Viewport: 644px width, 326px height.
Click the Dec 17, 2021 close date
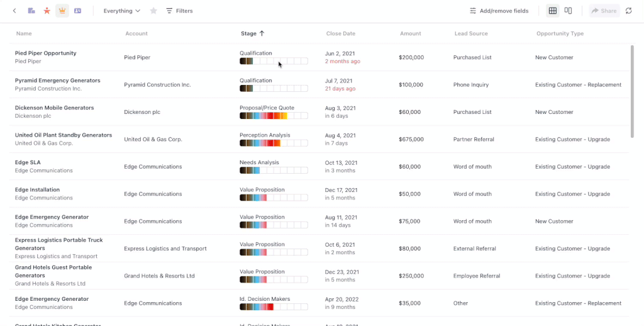(341, 190)
